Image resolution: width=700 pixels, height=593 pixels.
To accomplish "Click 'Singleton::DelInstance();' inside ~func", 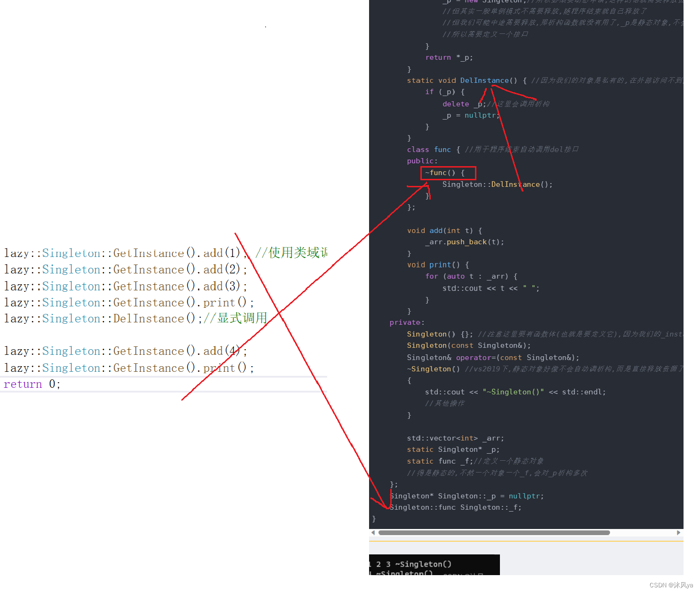I will (x=498, y=184).
